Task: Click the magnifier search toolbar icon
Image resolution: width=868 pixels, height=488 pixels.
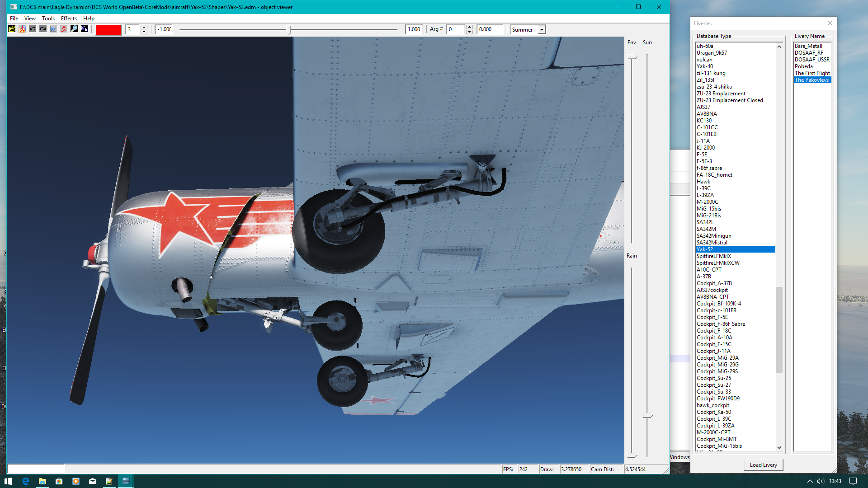Action: [x=74, y=29]
